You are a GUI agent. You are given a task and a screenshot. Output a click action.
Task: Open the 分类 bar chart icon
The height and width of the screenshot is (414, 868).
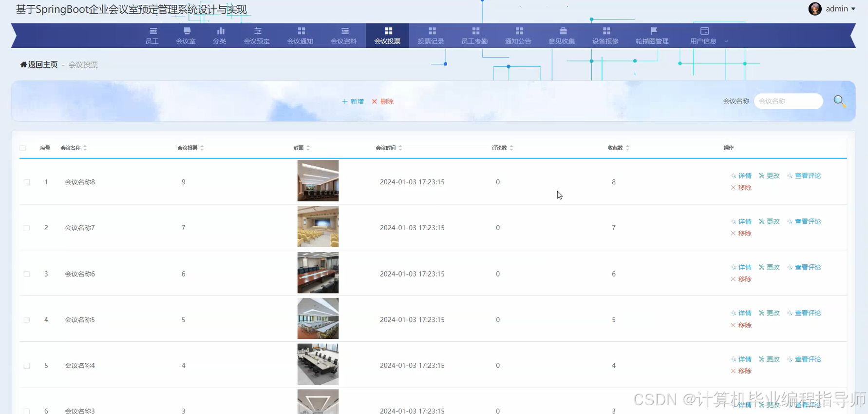tap(220, 31)
